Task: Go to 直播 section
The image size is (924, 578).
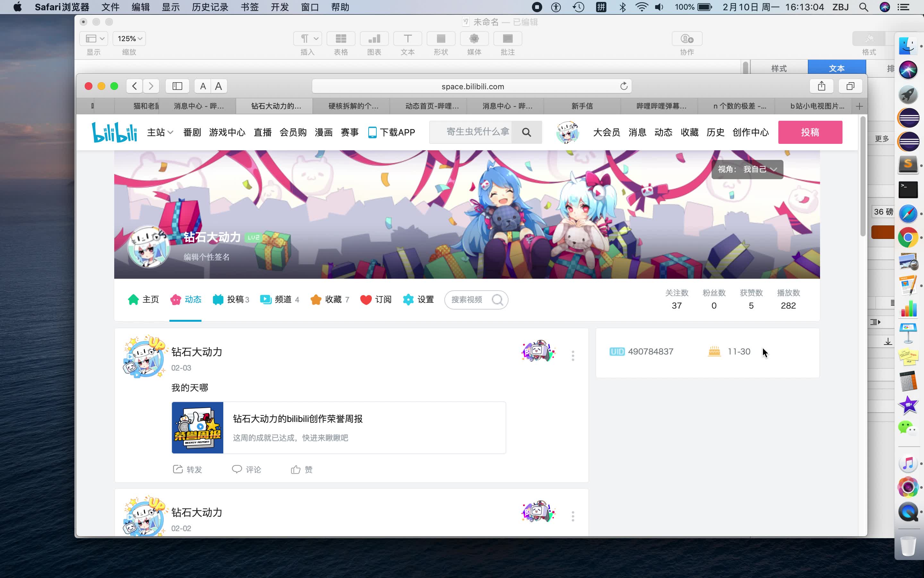Action: coord(263,132)
